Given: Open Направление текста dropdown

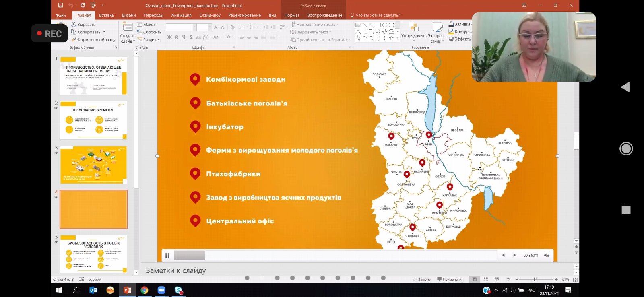Looking at the screenshot, I should coord(314,25).
